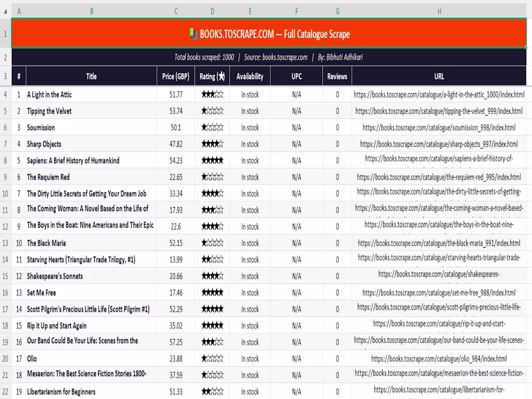Click price cell 57.25
This screenshot has height=399, width=532.
click(x=176, y=342)
